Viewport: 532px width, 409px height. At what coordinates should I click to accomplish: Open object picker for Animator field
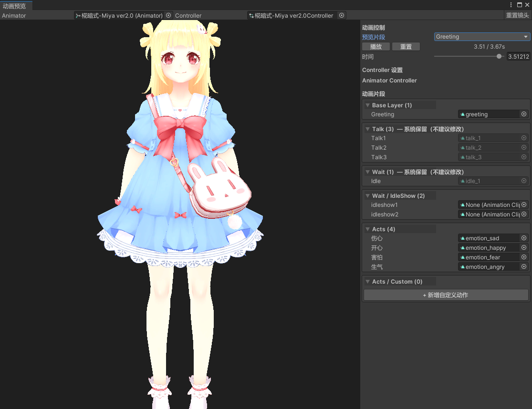[x=168, y=15]
